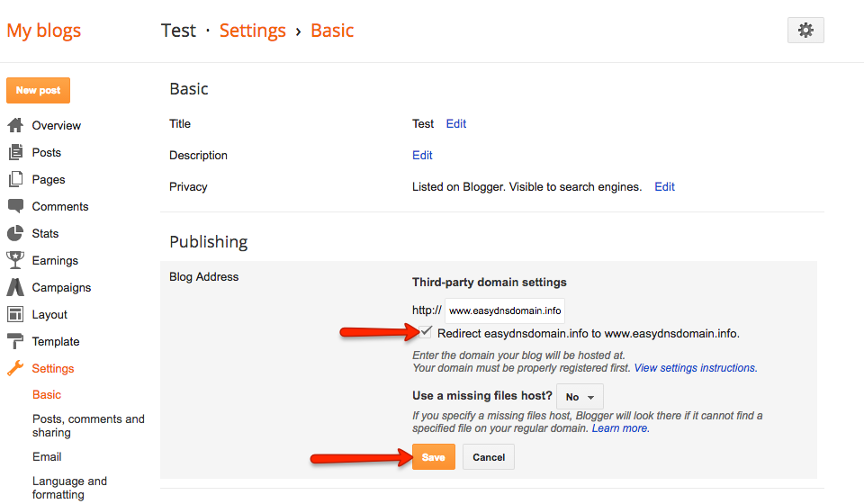The width and height of the screenshot is (864, 504).
Task: Click the Layout grid icon
Action: pyautogui.click(x=15, y=314)
